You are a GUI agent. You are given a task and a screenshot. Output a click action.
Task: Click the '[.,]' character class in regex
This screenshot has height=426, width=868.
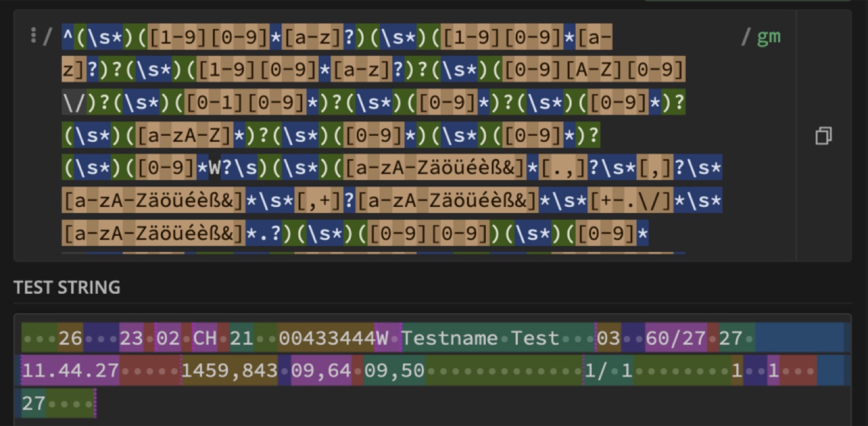[563, 169]
